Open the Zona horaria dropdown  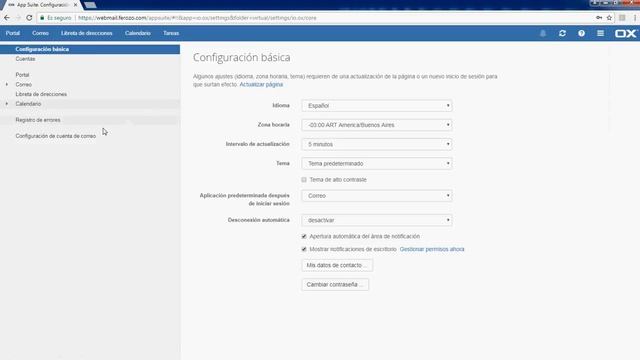(x=377, y=125)
